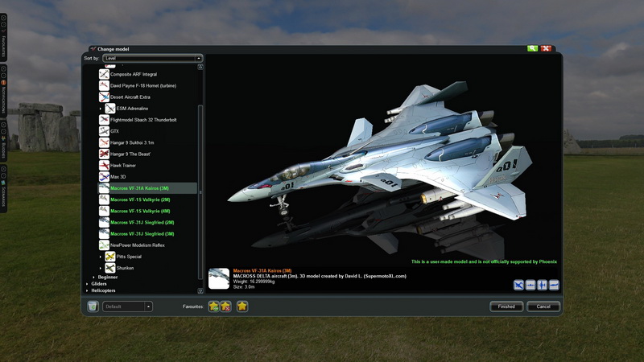
Task: Click the Max 3D plane icon
Action: point(104,177)
